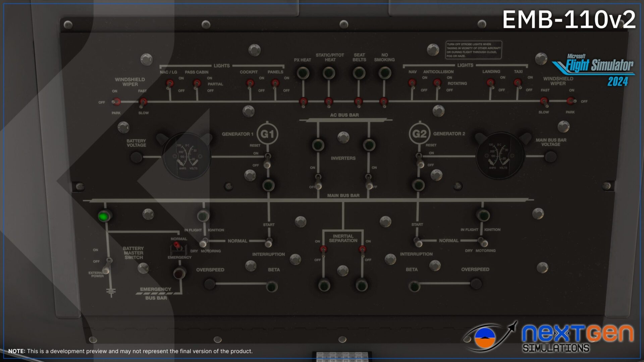Click the G2 generator circle emblem

(419, 134)
